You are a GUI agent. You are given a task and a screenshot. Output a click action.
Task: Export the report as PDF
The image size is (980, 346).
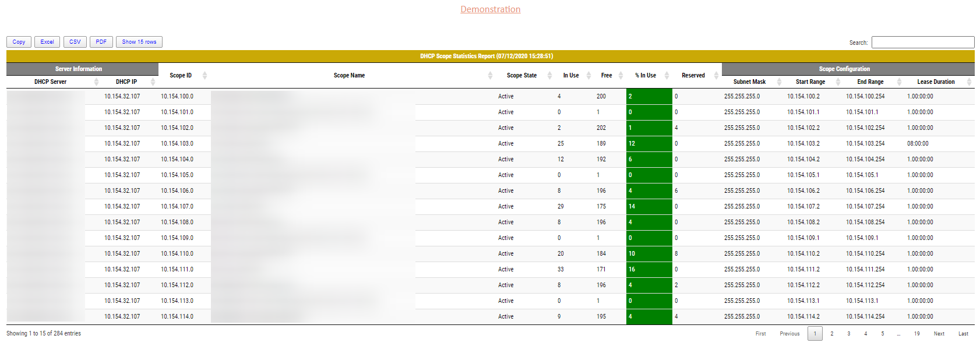click(101, 42)
